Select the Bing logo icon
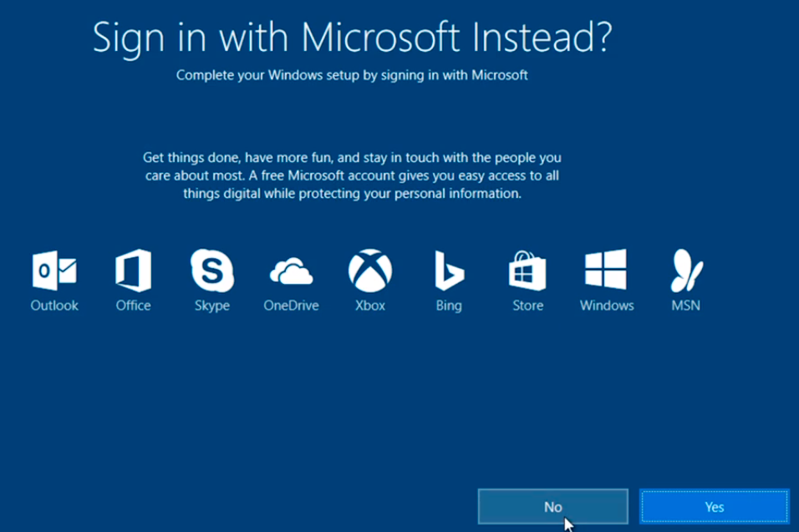799x532 pixels. coord(448,271)
